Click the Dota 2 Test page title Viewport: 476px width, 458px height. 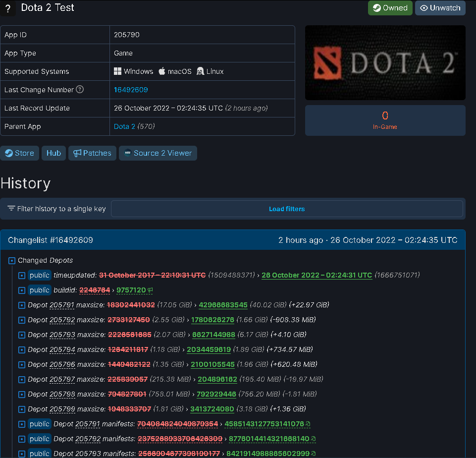click(48, 7)
